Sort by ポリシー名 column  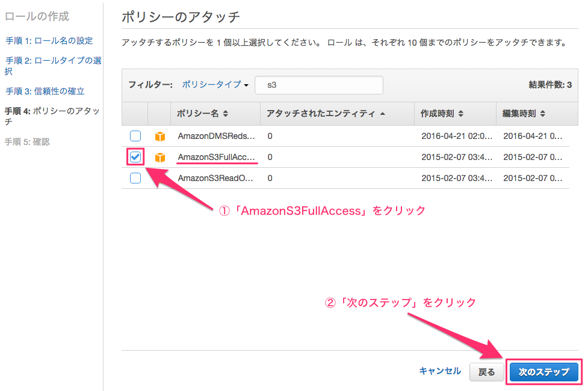[x=202, y=114]
